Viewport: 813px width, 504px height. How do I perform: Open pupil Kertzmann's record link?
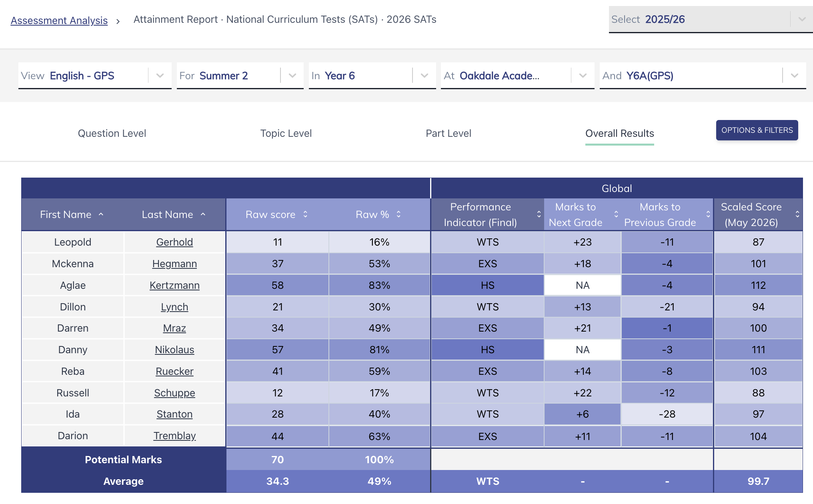coord(174,285)
